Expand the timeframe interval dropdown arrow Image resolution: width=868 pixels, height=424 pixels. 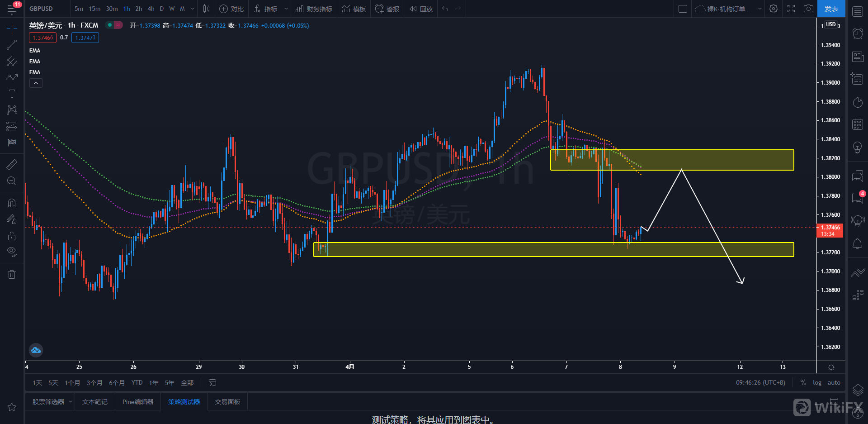coord(193,9)
